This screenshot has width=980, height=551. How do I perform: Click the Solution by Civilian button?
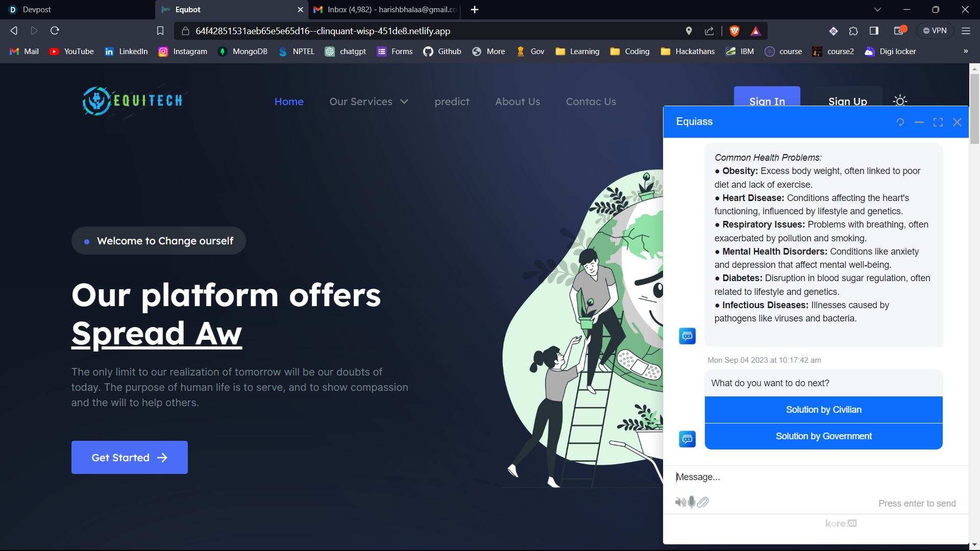823,410
